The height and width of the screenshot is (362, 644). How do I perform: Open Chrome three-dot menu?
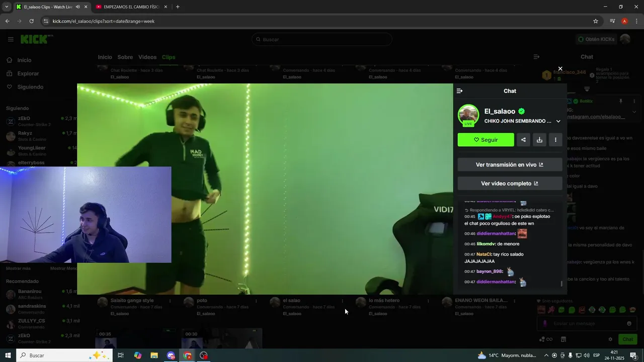tap(637, 21)
